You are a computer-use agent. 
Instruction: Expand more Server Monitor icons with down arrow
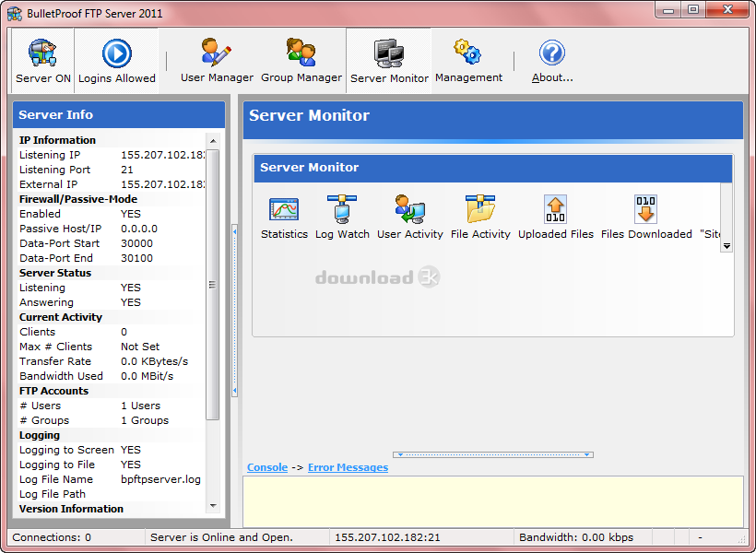(726, 246)
